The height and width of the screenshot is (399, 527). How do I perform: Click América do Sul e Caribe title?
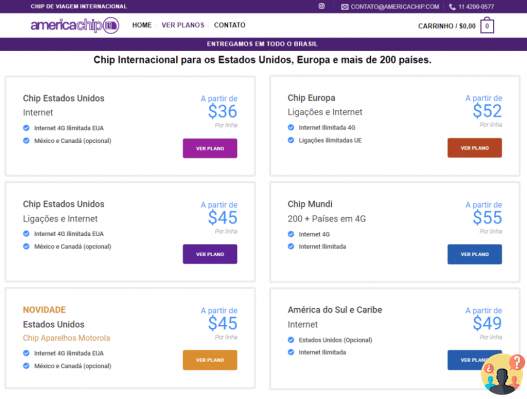(x=335, y=310)
